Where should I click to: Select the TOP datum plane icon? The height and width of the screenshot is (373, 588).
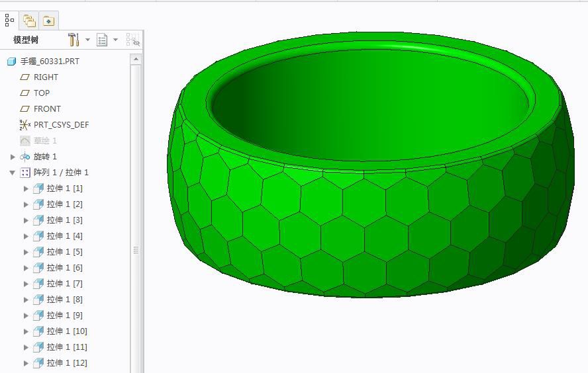[x=24, y=93]
